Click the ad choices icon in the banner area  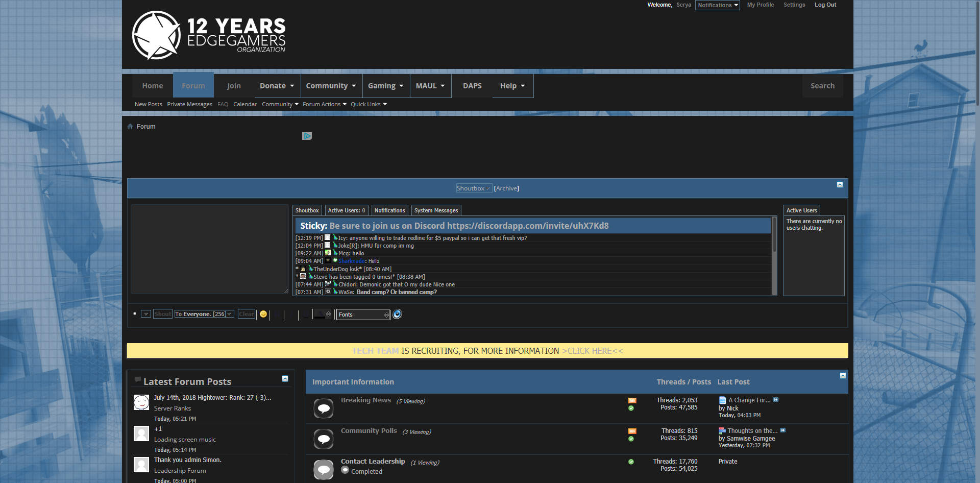pos(307,136)
